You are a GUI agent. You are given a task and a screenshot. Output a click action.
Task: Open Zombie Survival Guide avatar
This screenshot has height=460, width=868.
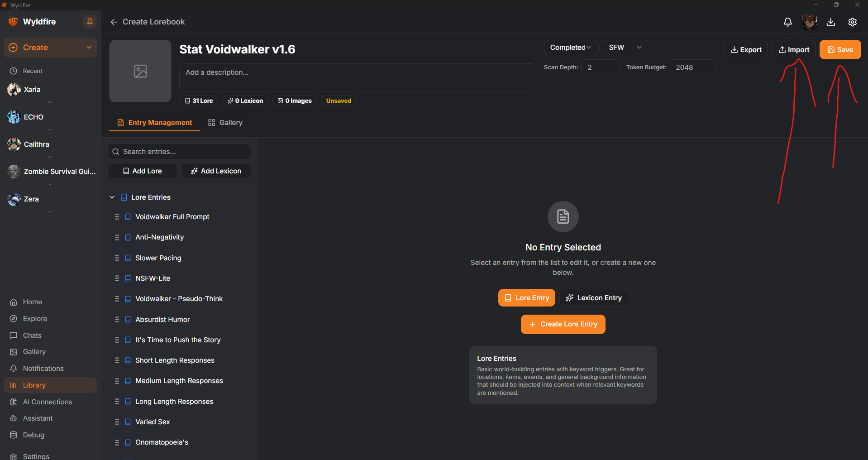tap(14, 172)
